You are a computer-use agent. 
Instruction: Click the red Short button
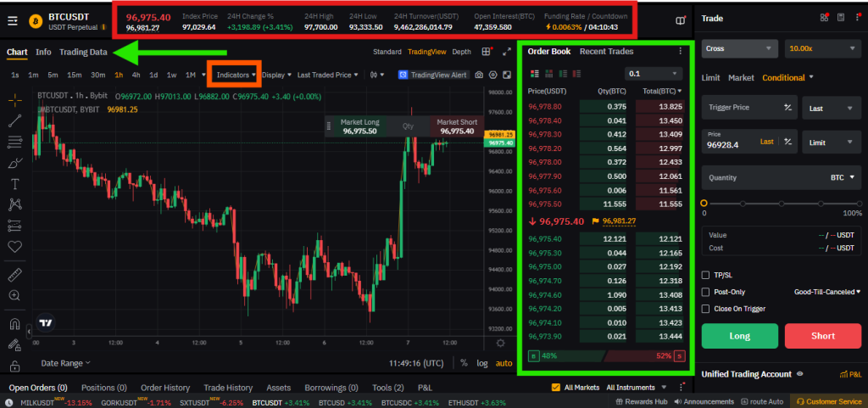click(x=823, y=336)
